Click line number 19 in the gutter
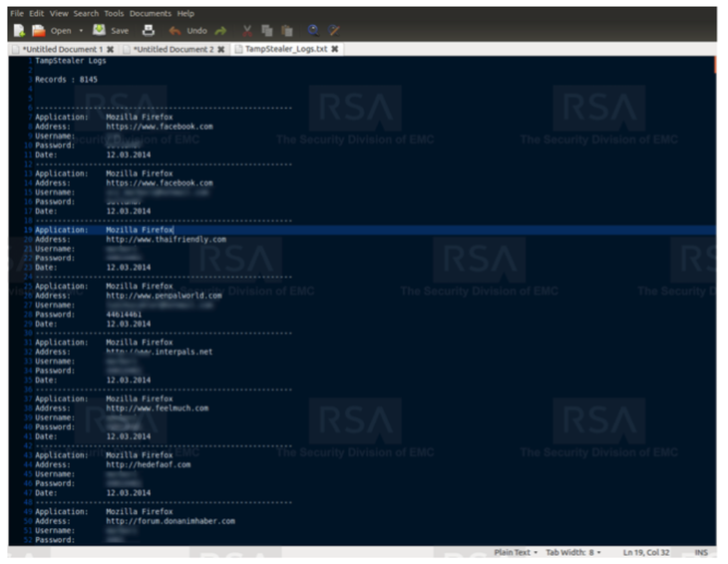The width and height of the screenshot is (728, 564). 28,230
